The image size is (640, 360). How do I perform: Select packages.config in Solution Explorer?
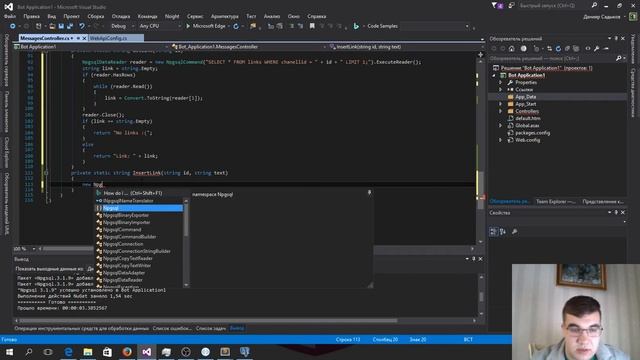click(532, 133)
